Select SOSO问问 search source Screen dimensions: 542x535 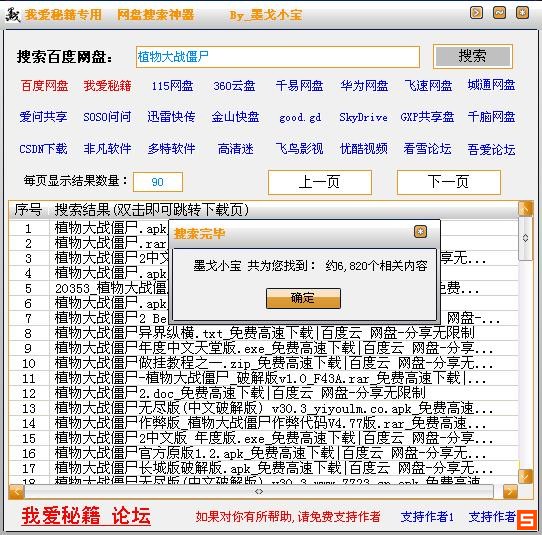(x=107, y=117)
